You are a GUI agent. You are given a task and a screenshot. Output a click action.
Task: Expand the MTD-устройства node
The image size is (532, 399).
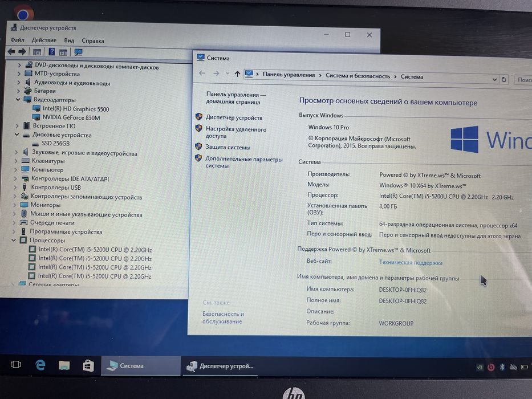19,74
